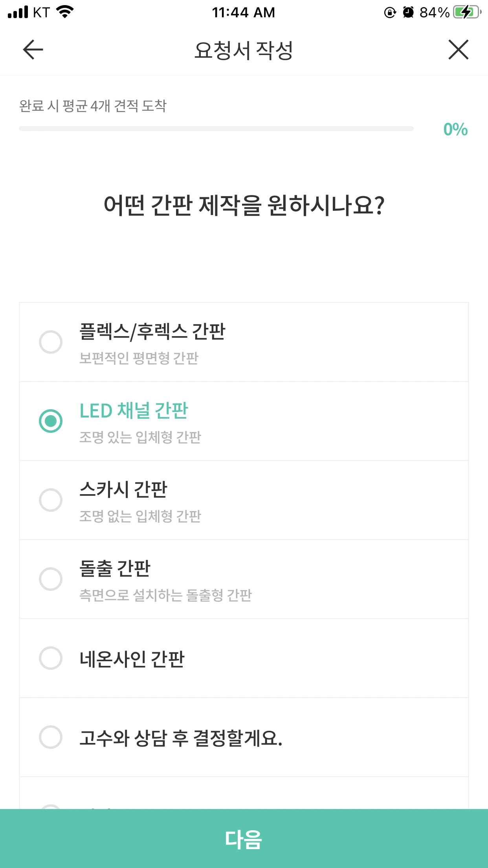Select the 네온사인 간판 radio button
488x868 pixels.
point(51,658)
